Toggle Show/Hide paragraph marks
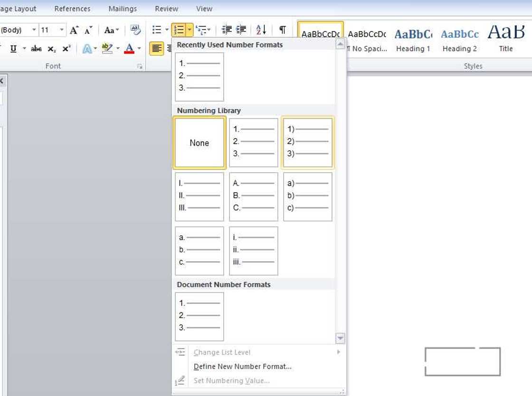This screenshot has width=532, height=396. pos(282,29)
